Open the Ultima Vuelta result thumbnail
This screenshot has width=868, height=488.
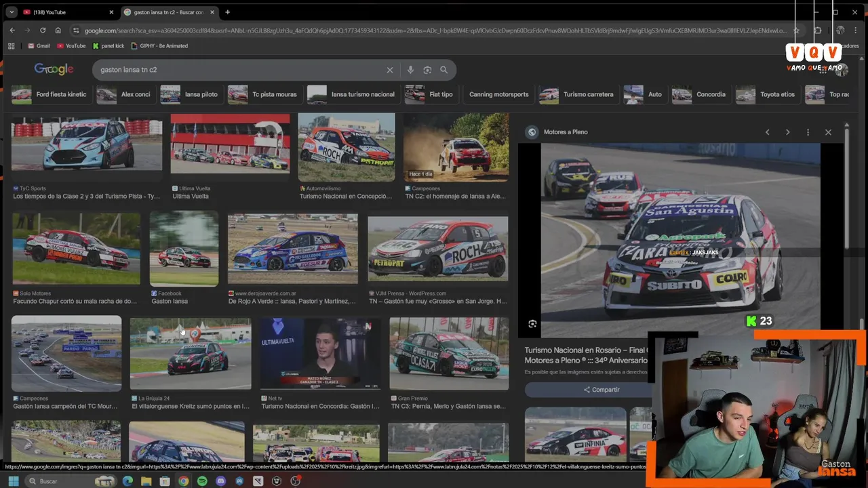tap(230, 144)
